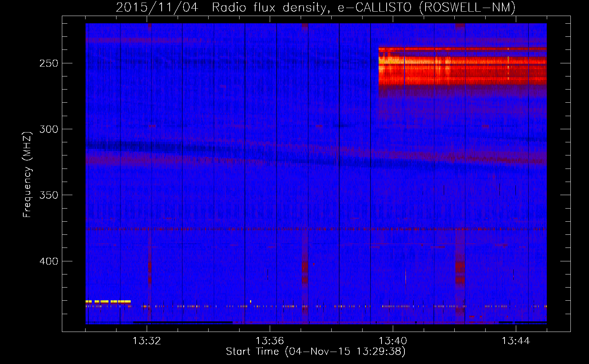
Task: Click the 300 frequency tick label
Action: coord(49,129)
